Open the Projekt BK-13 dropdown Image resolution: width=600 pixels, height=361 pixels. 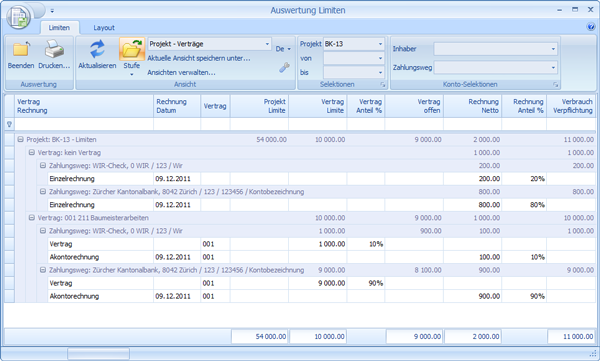pyautogui.click(x=380, y=44)
